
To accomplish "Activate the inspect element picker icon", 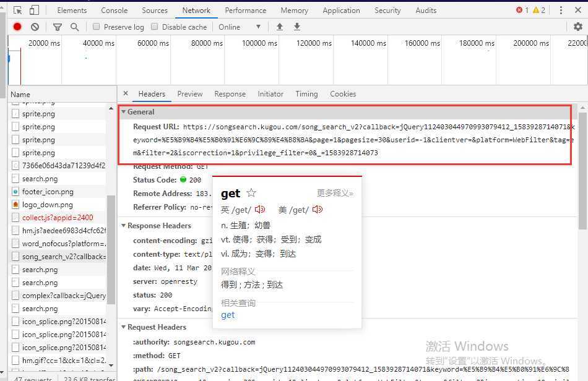I will click(17, 10).
